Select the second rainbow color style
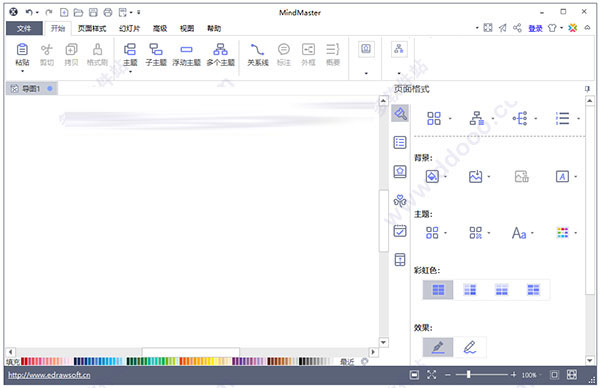This screenshot has width=600, height=388. pos(470,290)
